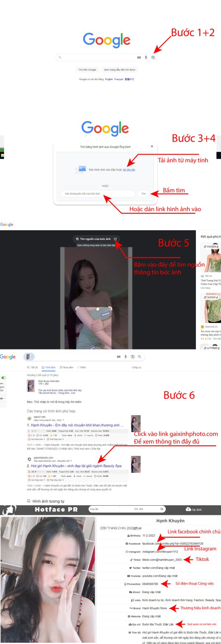Viewport: 221px width, 644px height.
Task: Click the microphone voice search icon on the homepage
Action: coord(146,58)
